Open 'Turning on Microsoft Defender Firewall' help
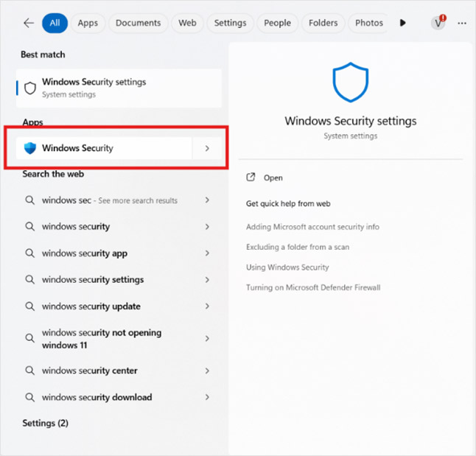This screenshot has width=476, height=456. point(313,287)
